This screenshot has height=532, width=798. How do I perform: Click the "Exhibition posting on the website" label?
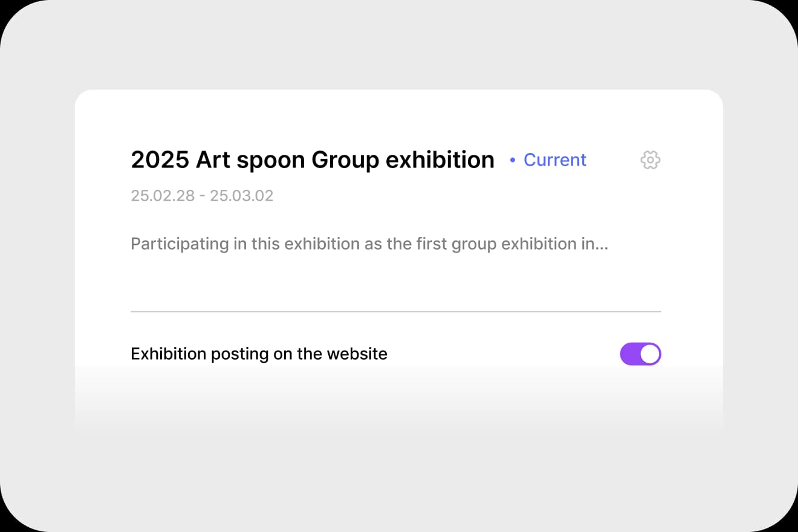259,354
